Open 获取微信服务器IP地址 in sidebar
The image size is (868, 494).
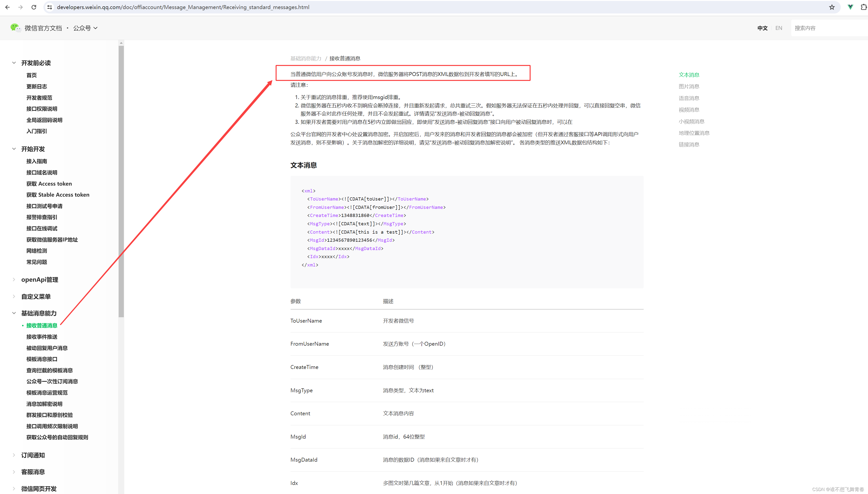52,240
